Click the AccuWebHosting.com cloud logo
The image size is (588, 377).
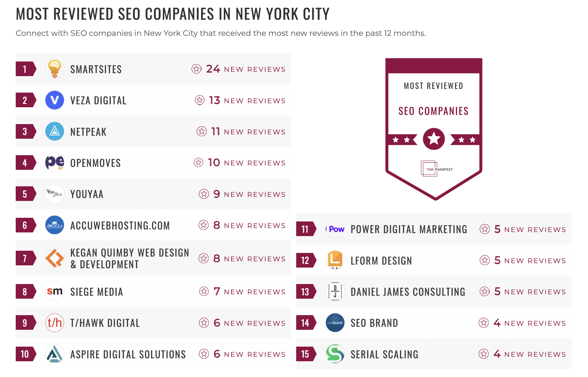tap(54, 225)
